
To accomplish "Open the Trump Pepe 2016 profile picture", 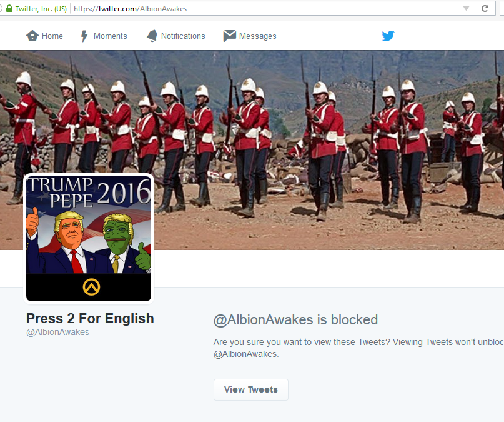I will pos(89,239).
